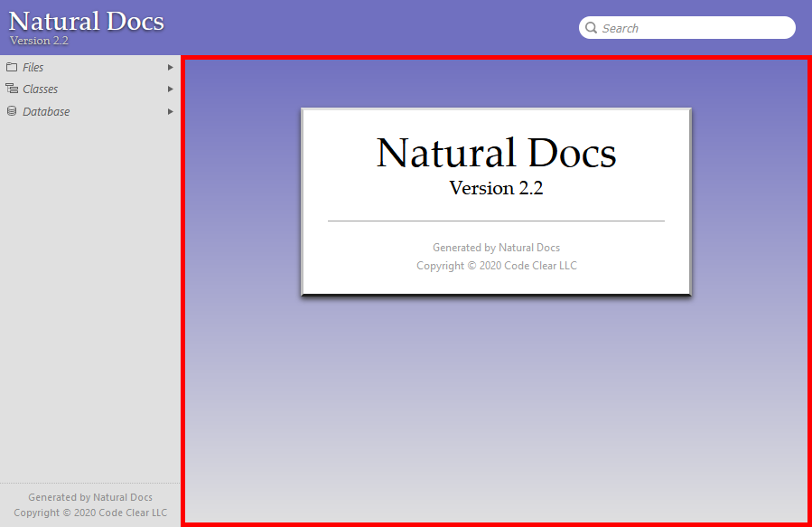Expand the Classes entry using its arrow
The width and height of the screenshot is (812, 527).
[x=170, y=89]
